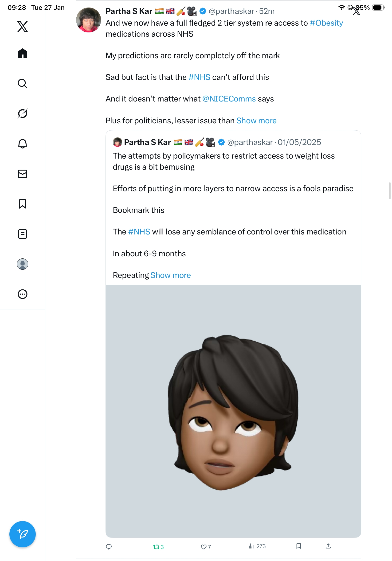The width and height of the screenshot is (392, 561).
Task: Open the Memoji image in quoted tweet
Action: 233,411
